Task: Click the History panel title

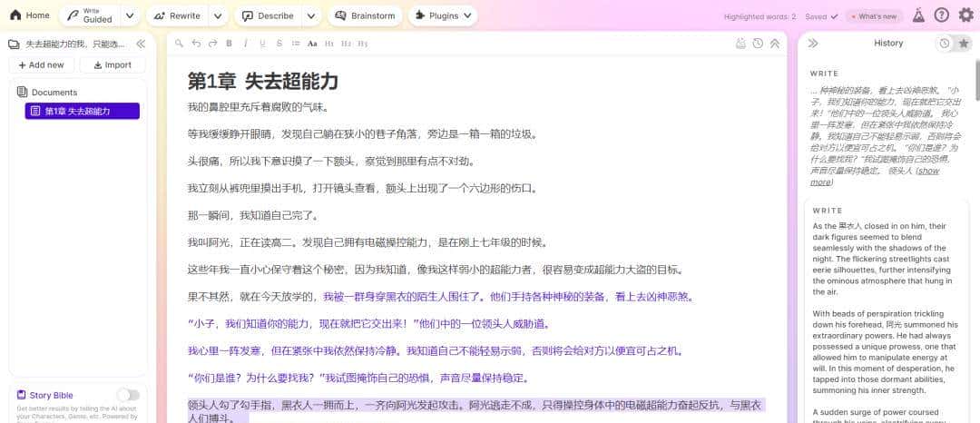Action: (x=888, y=43)
